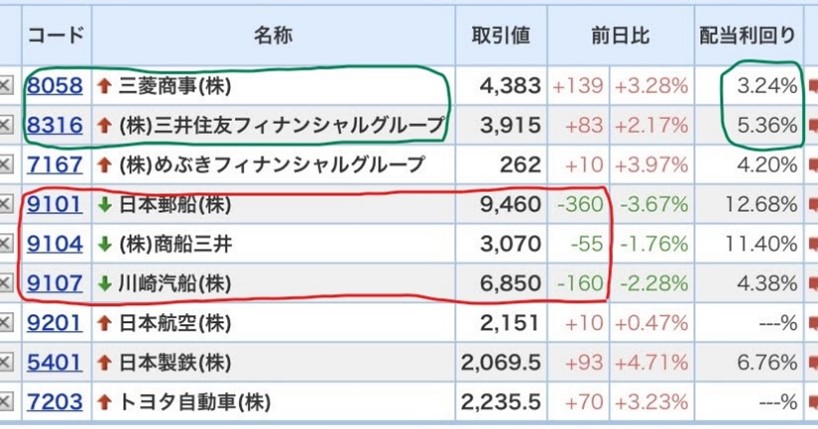Click the 取引値 column header
This screenshot has width=818, height=429.
[501, 35]
